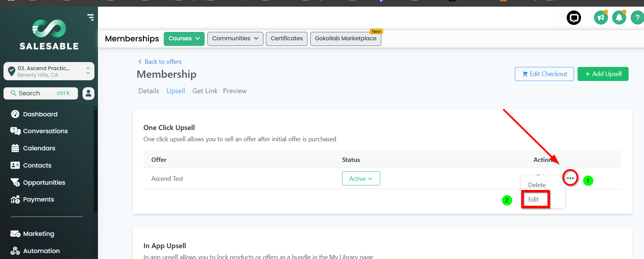Go to Contacts in the sidebar
This screenshot has height=259, width=644.
pyautogui.click(x=37, y=165)
